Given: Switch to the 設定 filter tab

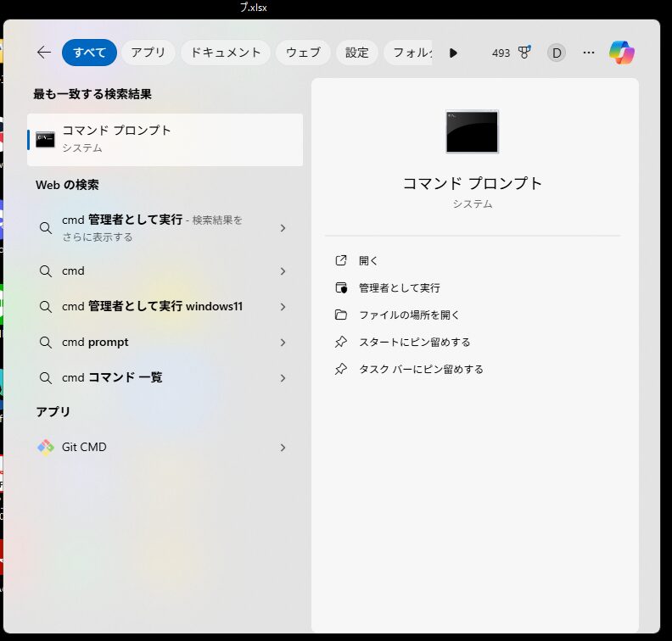Looking at the screenshot, I should coord(357,53).
